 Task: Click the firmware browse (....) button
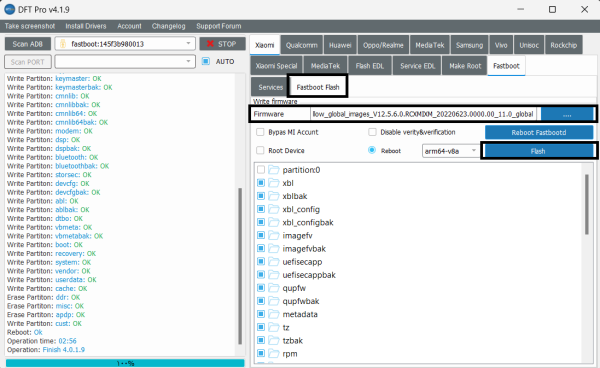(567, 114)
